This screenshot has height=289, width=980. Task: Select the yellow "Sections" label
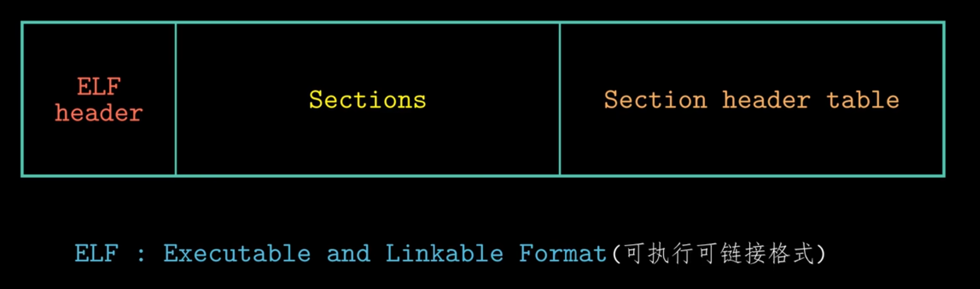click(x=367, y=100)
